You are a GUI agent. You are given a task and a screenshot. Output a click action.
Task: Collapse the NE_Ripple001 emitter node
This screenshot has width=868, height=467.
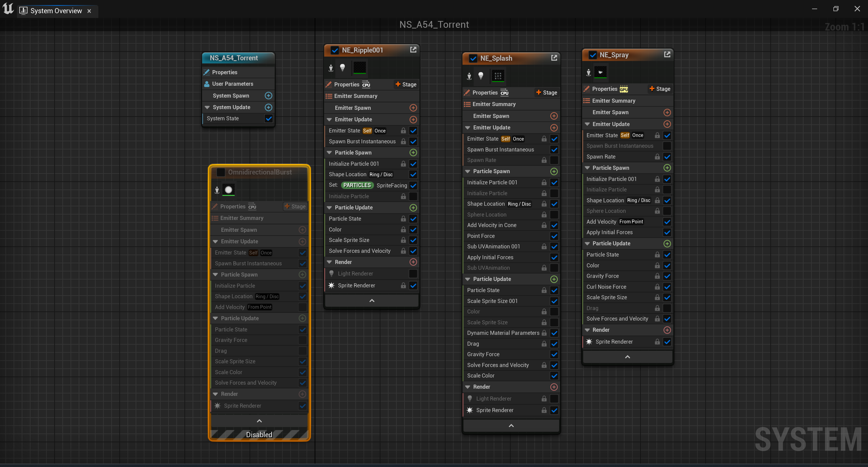click(x=372, y=301)
